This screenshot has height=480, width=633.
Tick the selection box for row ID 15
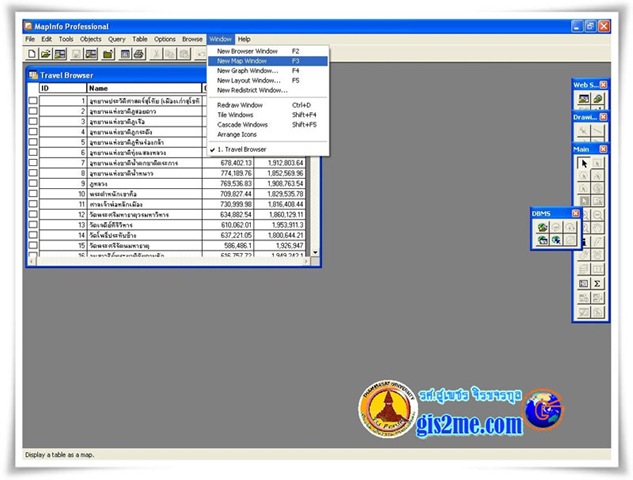pyautogui.click(x=33, y=245)
